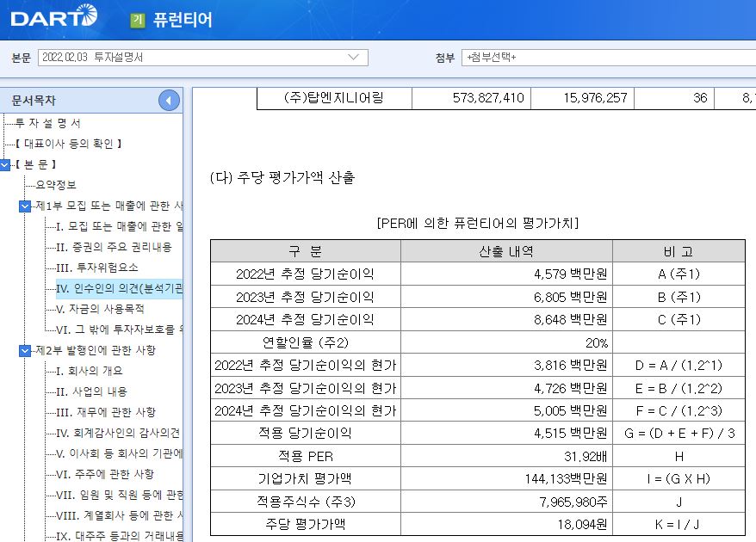756x542 pixels.
Task: Open VI. 주주에 관한 사항
Action: pyautogui.click(x=105, y=474)
